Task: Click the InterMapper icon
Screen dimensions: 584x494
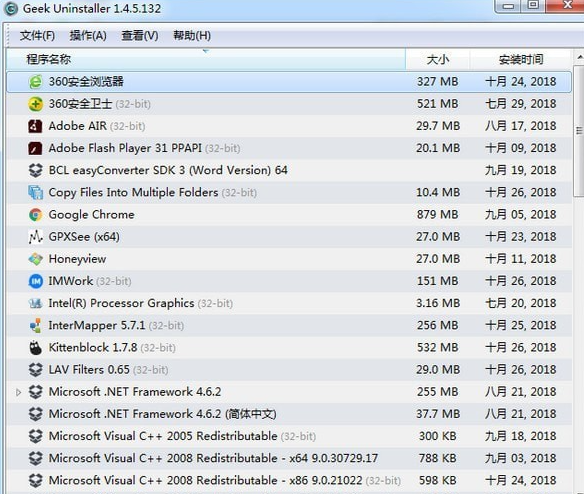Action: [36, 326]
